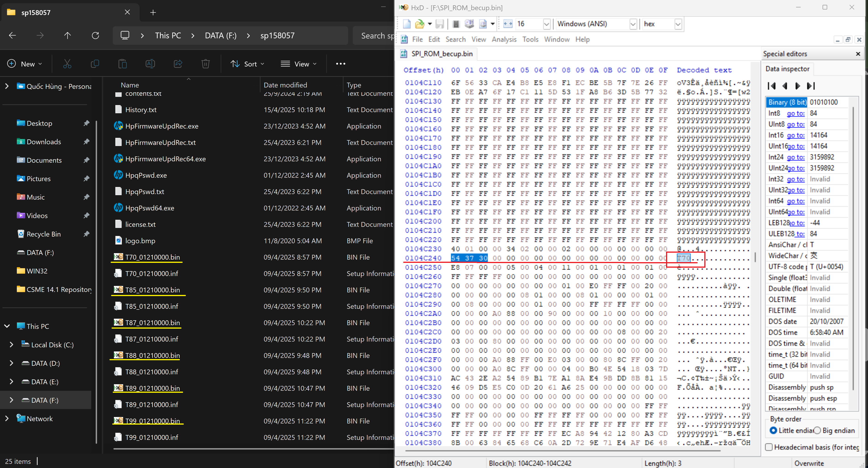Select Big endian byte order
This screenshot has height=468, width=868.
tap(817, 431)
